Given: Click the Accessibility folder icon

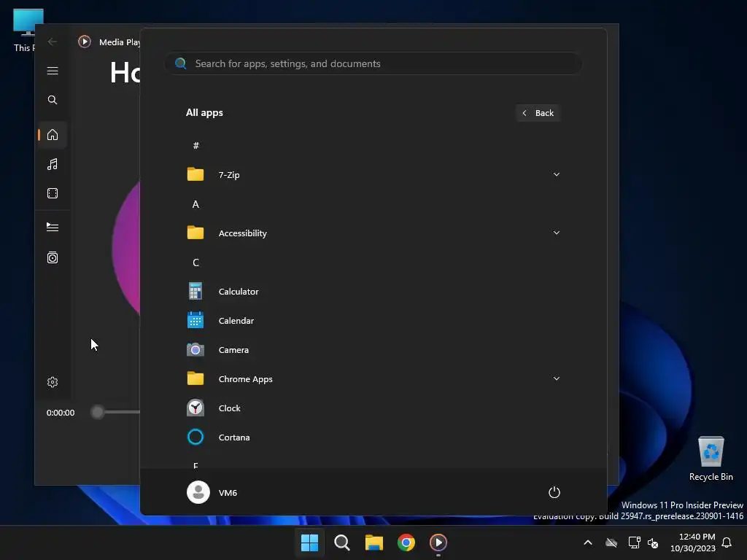Looking at the screenshot, I should [x=196, y=233].
